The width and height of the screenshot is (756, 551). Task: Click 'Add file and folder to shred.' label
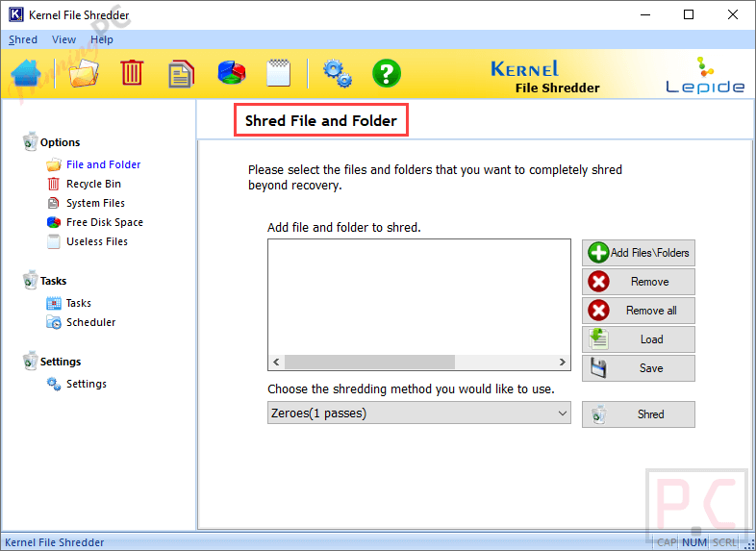tap(344, 228)
